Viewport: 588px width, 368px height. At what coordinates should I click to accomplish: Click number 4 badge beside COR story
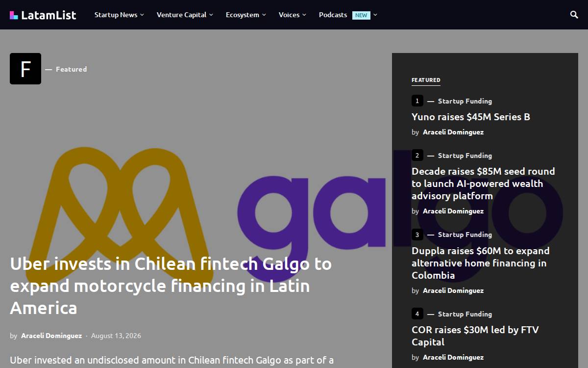417,314
